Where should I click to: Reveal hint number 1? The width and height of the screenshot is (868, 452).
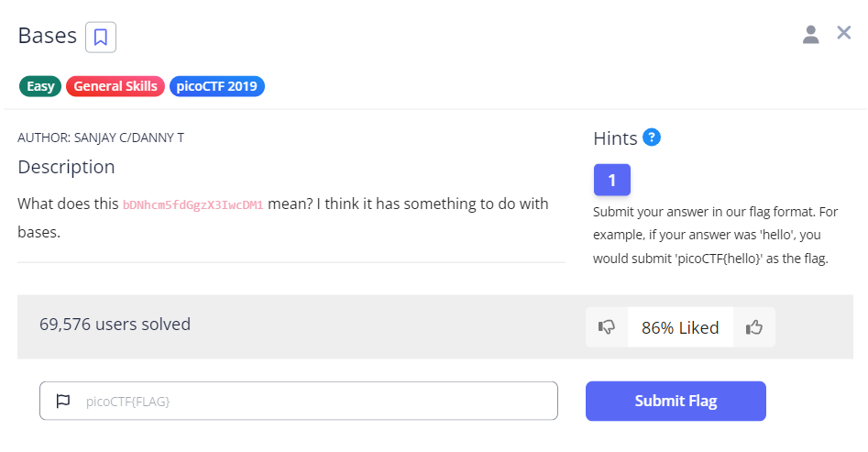[x=611, y=181]
